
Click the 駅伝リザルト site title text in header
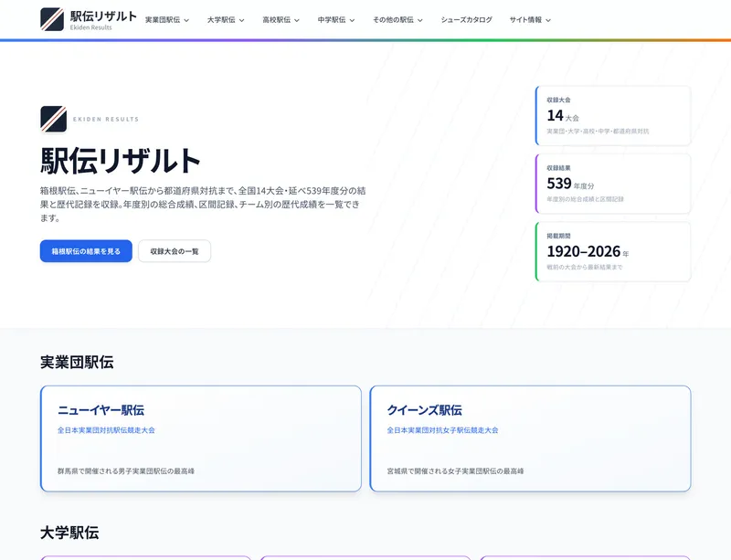pyautogui.click(x=103, y=16)
